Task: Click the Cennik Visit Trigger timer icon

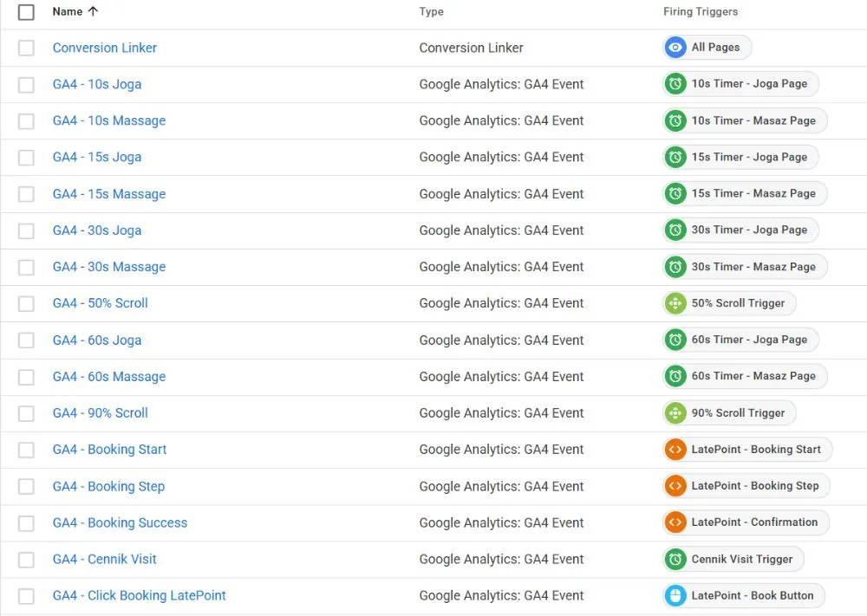Action: [x=675, y=560]
